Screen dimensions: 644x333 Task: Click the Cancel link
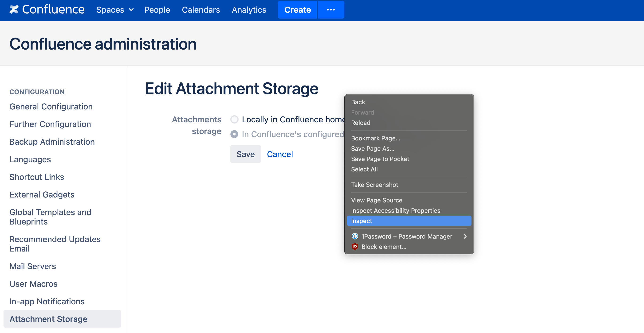point(279,154)
